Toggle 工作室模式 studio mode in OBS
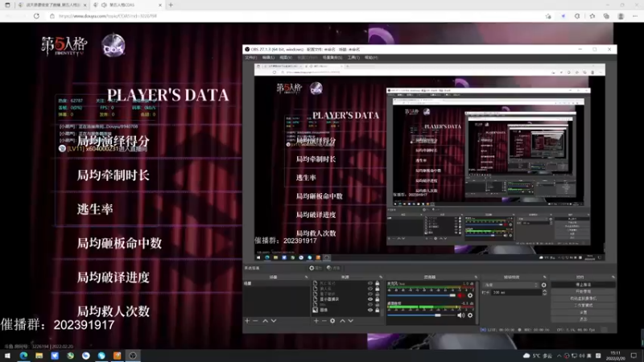 tap(583, 306)
